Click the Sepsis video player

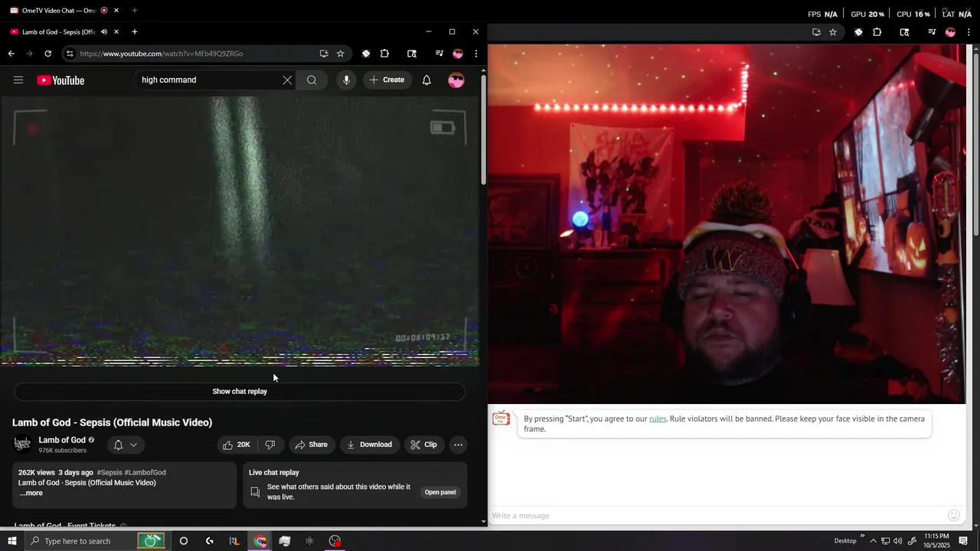(240, 231)
